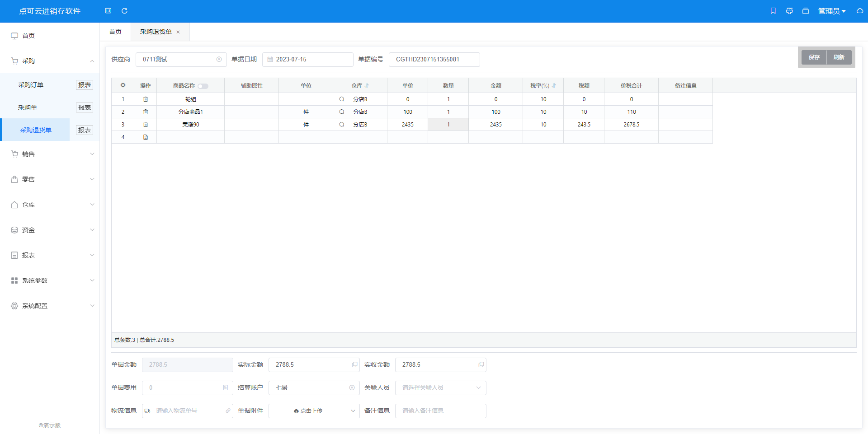Expand the 报表 sidebar menu
The width and height of the screenshot is (868, 434).
[50, 255]
